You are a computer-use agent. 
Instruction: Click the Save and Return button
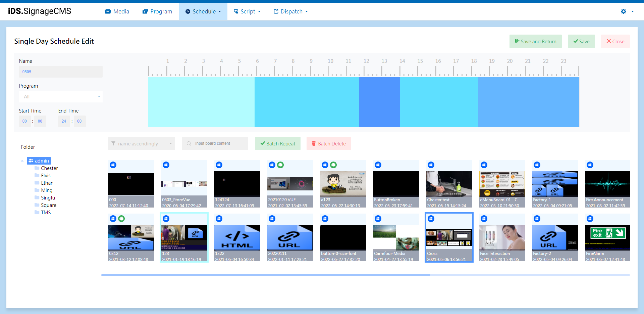click(535, 41)
